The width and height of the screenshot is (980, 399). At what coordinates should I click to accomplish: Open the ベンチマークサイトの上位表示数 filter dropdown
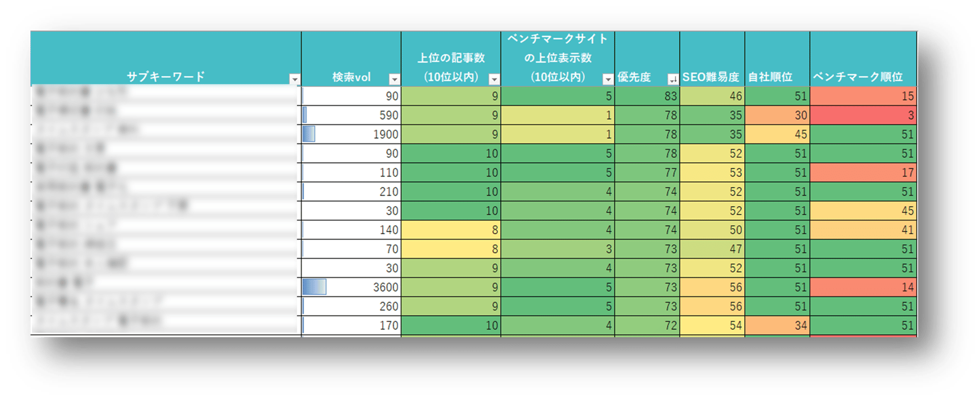click(x=608, y=79)
